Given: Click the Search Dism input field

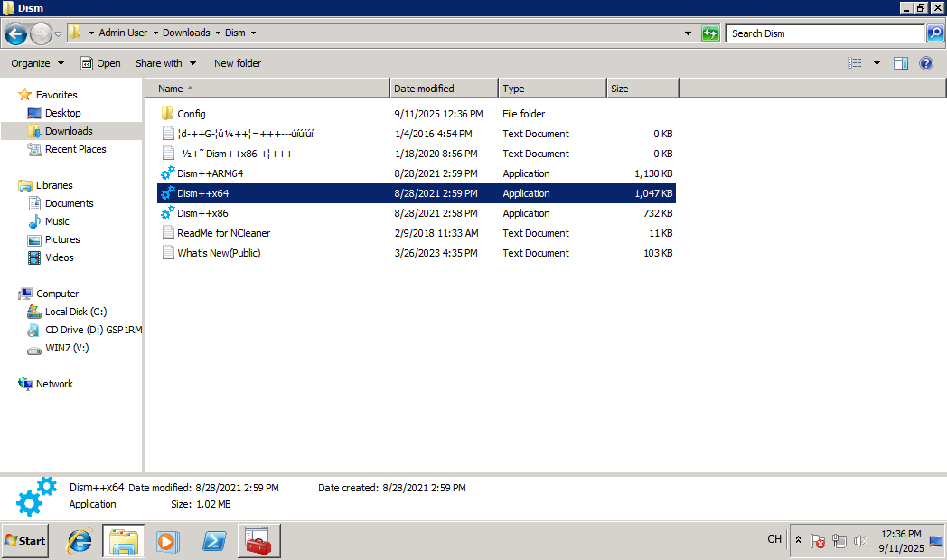Looking at the screenshot, I should (x=824, y=33).
